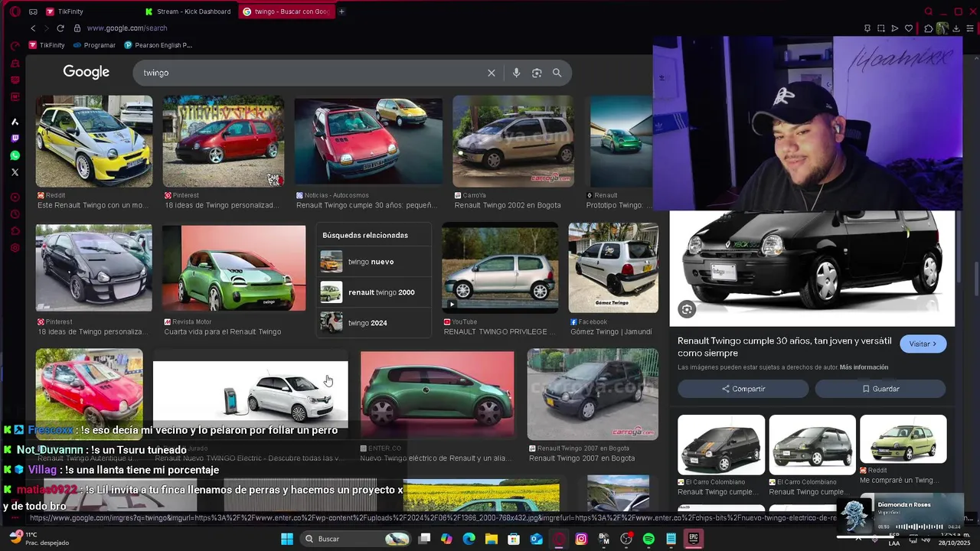Click the Lens search icon on preview image

[687, 309]
